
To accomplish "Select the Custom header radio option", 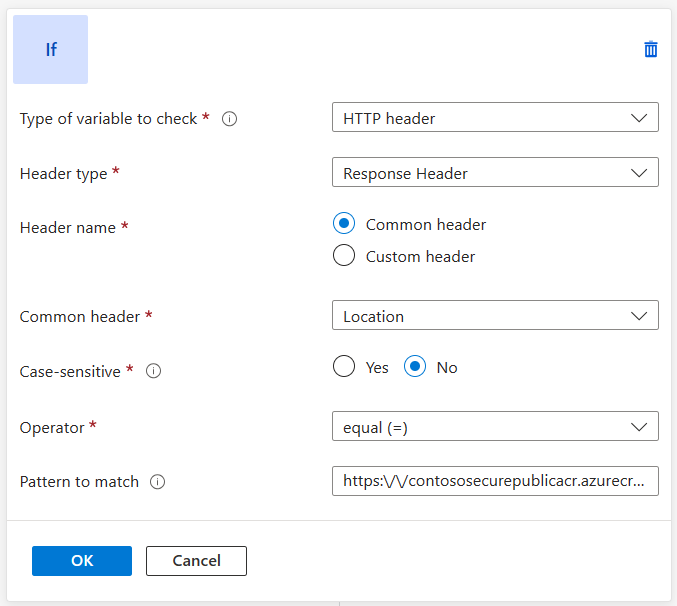I will (344, 256).
